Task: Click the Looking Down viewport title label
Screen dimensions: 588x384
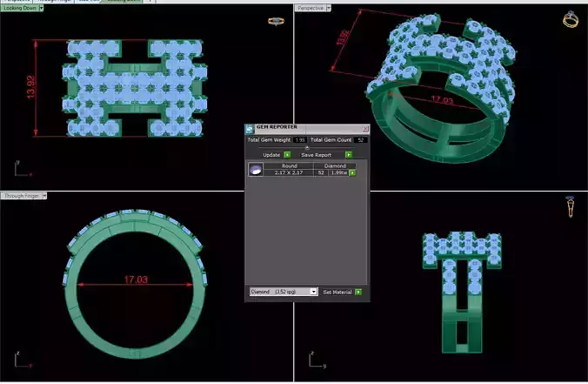Action: click(x=20, y=8)
